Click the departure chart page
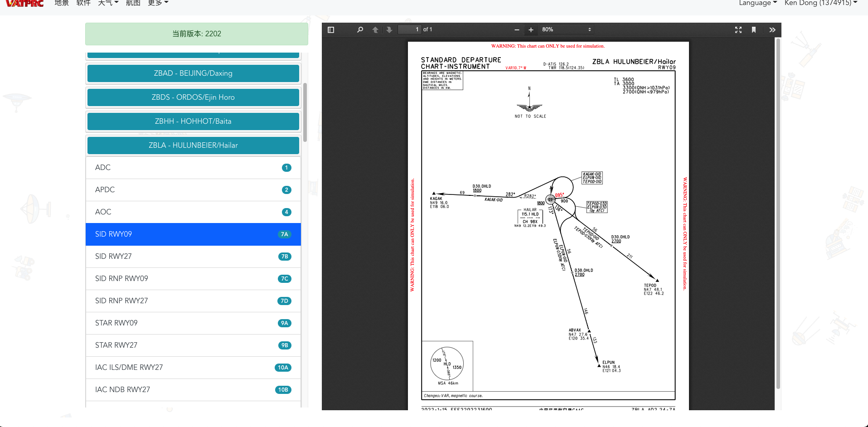The image size is (868, 427). (548, 226)
